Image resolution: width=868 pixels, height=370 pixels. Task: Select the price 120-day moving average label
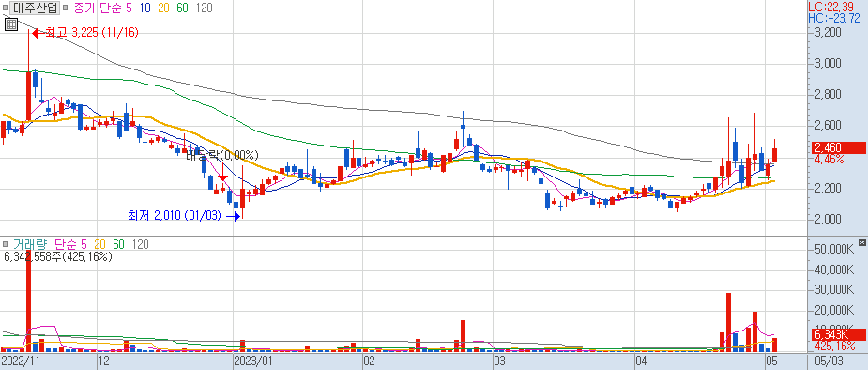click(205, 8)
